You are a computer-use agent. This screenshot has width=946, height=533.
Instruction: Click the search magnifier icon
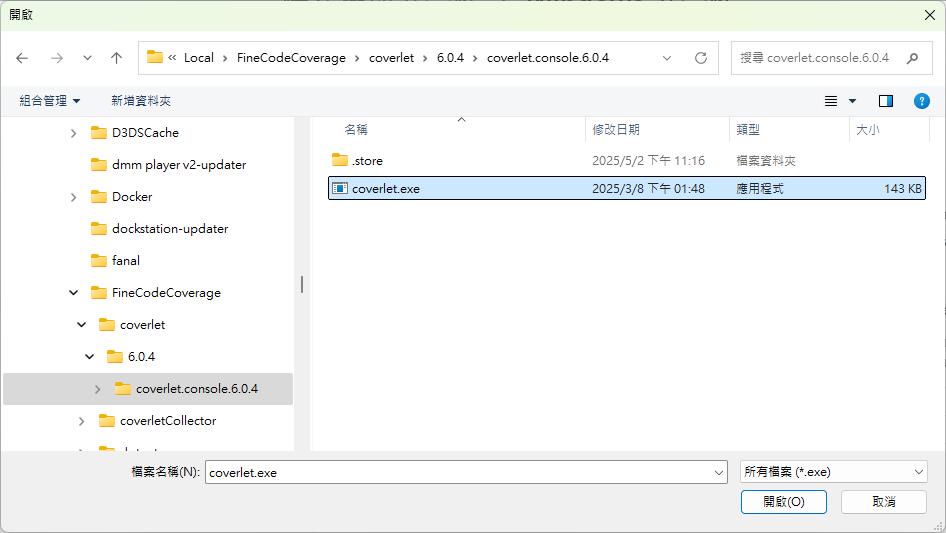(x=912, y=58)
